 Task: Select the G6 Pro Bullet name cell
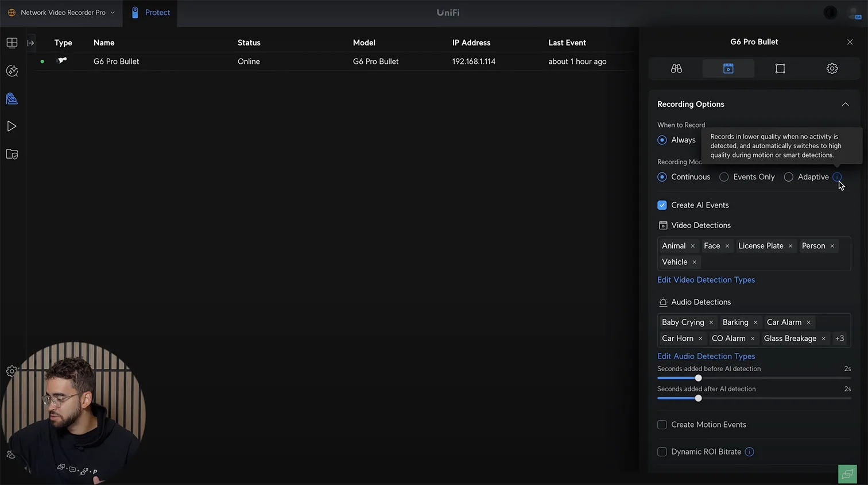click(x=117, y=61)
